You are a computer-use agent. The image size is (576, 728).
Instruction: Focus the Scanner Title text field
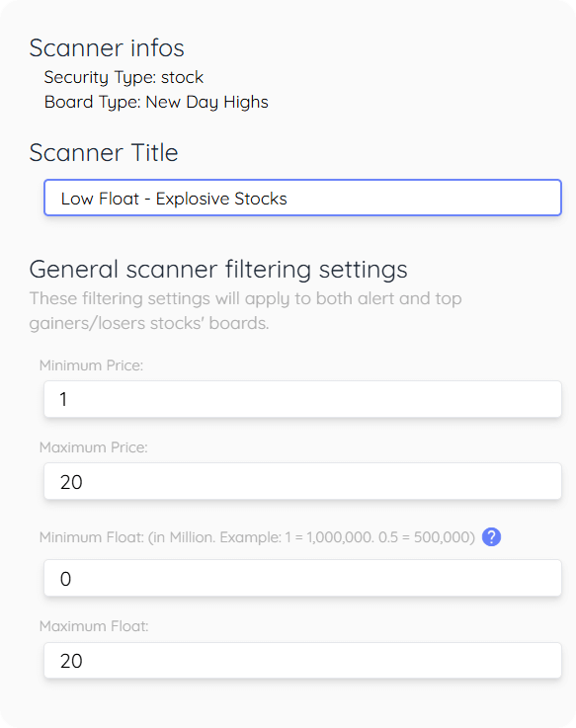tap(302, 198)
